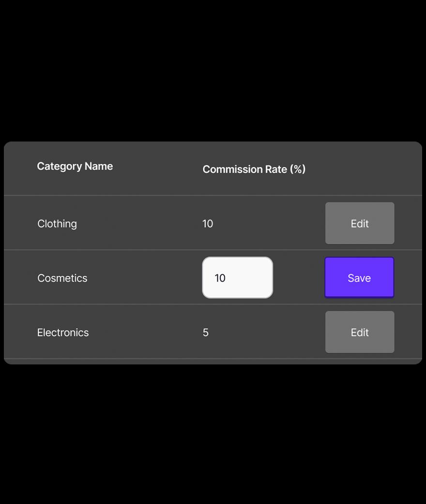This screenshot has height=504, width=426.
Task: Confirm Cosmetics edit with Save
Action: pos(359,278)
